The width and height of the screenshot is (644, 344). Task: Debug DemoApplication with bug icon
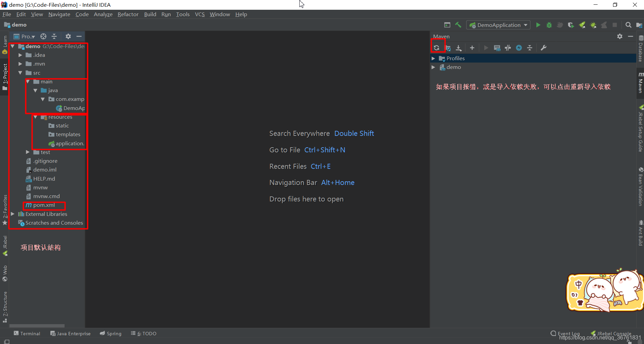(549, 25)
